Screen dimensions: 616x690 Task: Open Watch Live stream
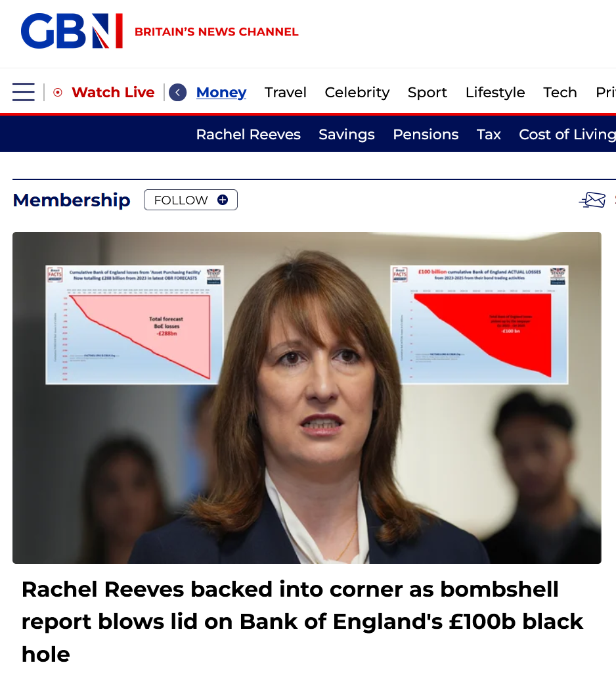pos(113,93)
